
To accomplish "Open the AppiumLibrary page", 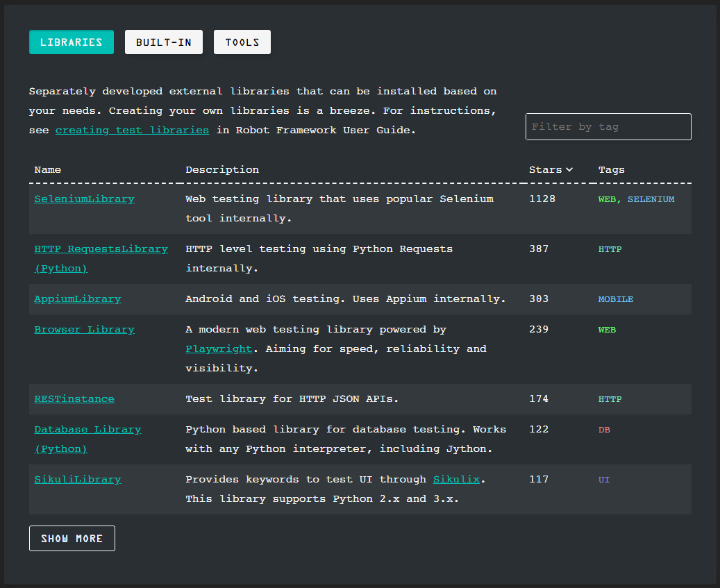I will point(77,299).
